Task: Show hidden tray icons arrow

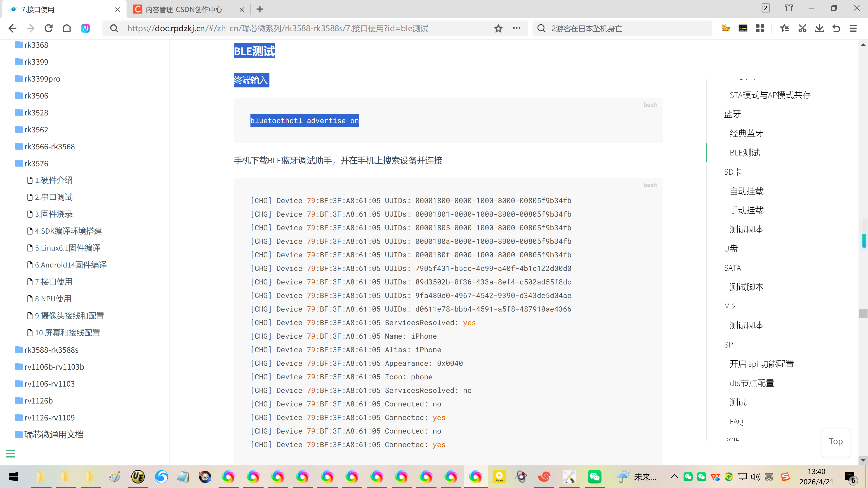Action: point(674,476)
